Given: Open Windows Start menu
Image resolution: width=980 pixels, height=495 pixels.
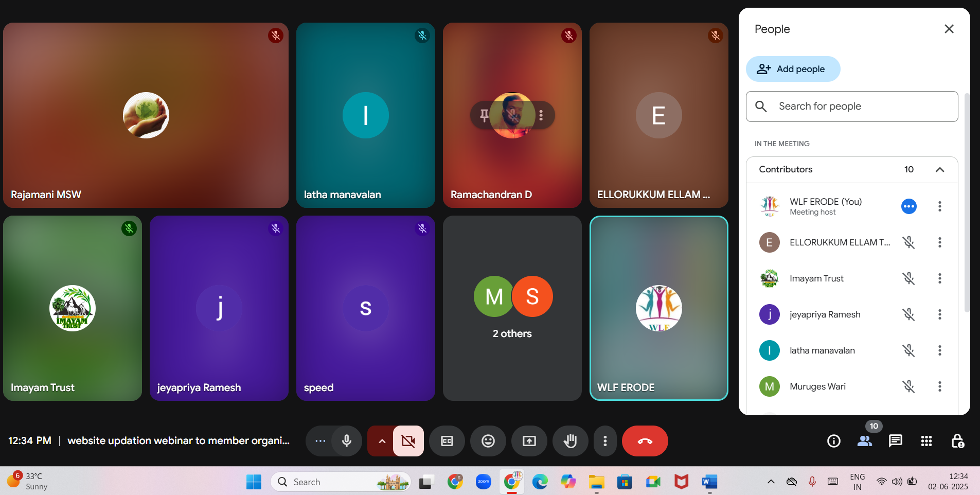Looking at the screenshot, I should [254, 482].
